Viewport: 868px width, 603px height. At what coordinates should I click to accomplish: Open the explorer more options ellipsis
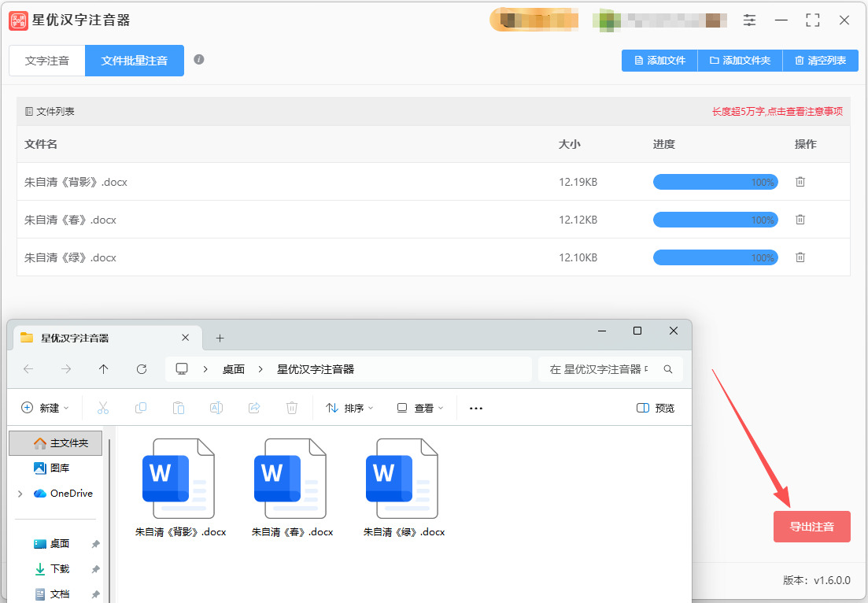click(475, 408)
